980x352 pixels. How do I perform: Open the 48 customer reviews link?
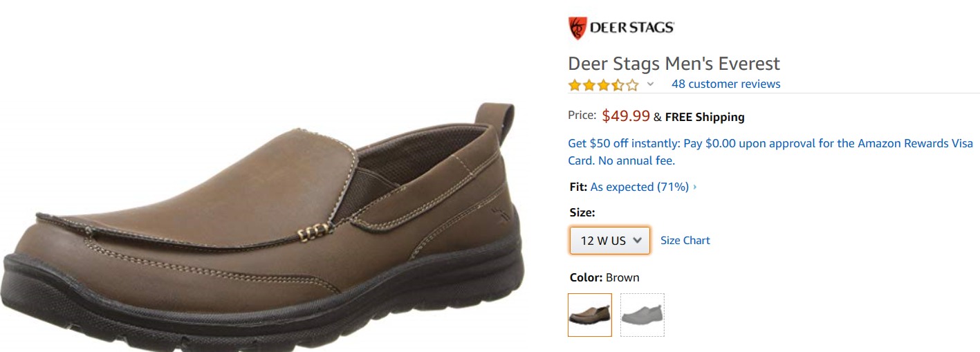tap(725, 84)
